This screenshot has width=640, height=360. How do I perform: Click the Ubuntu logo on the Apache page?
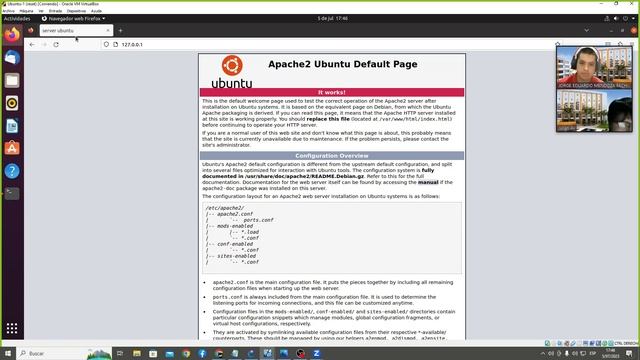232,72
